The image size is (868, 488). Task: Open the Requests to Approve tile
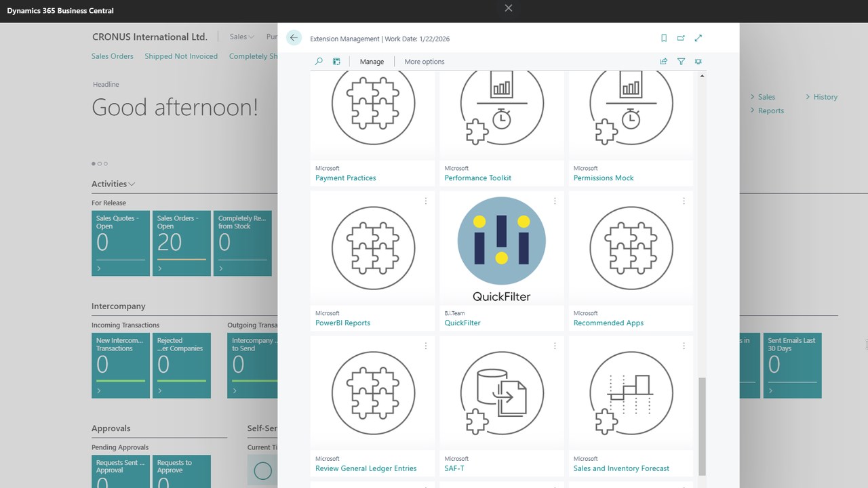point(182,471)
